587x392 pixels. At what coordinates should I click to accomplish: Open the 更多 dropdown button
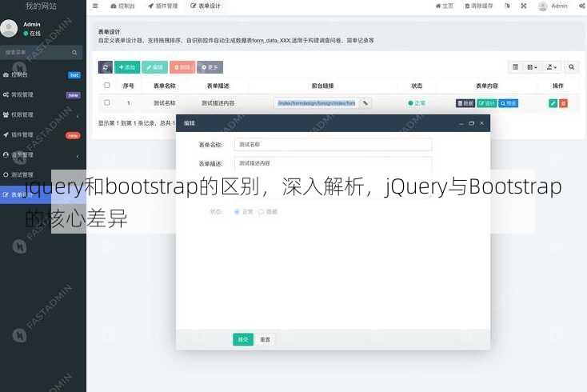210,67
